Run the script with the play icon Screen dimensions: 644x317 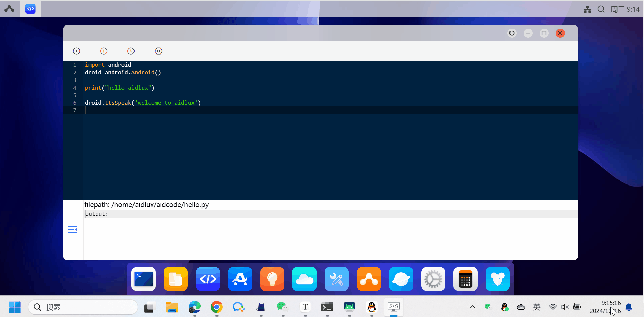(76, 51)
